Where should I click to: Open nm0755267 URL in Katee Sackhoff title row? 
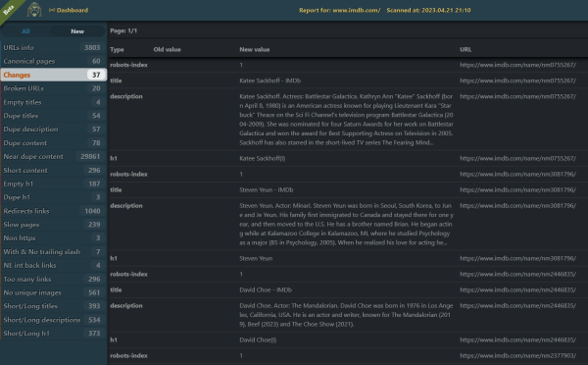(517, 80)
